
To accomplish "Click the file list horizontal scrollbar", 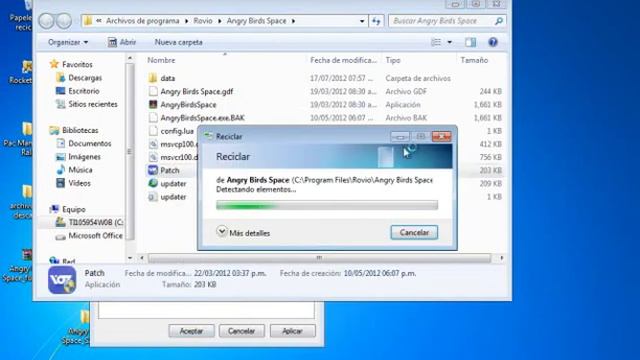I will [x=319, y=258].
